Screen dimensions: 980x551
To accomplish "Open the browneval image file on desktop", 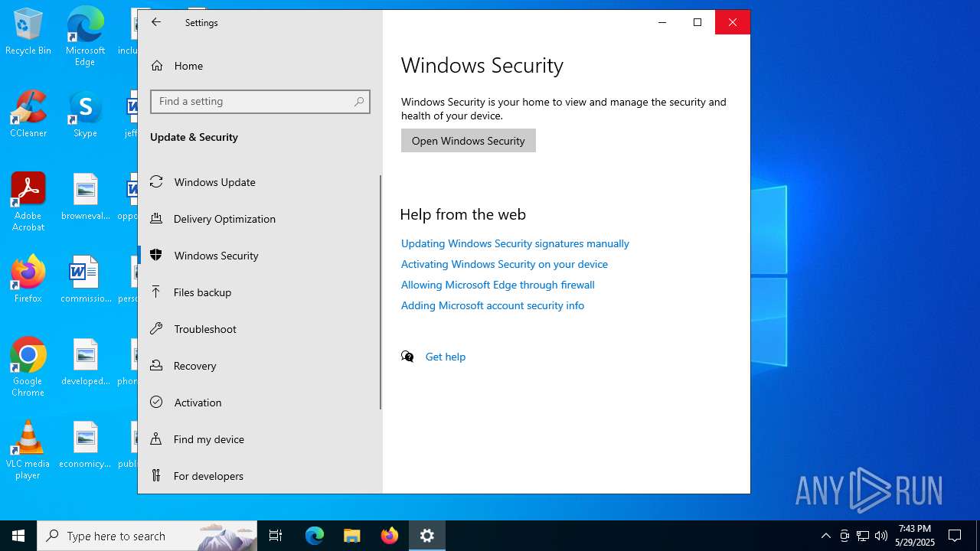I will (85, 197).
